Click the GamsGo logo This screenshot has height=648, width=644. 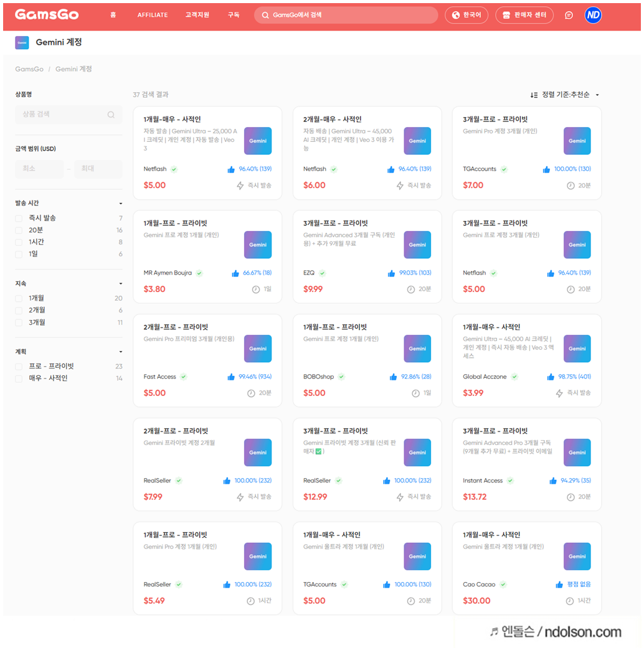point(47,14)
